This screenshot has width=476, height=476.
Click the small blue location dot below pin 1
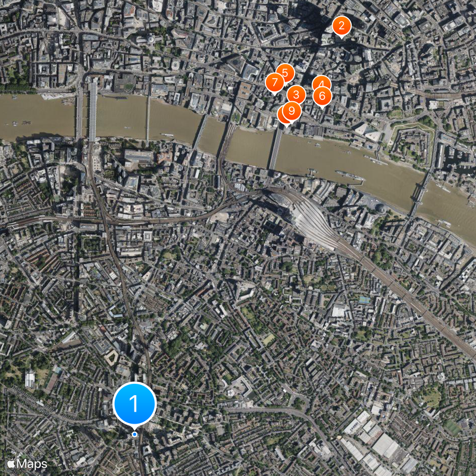(134, 434)
